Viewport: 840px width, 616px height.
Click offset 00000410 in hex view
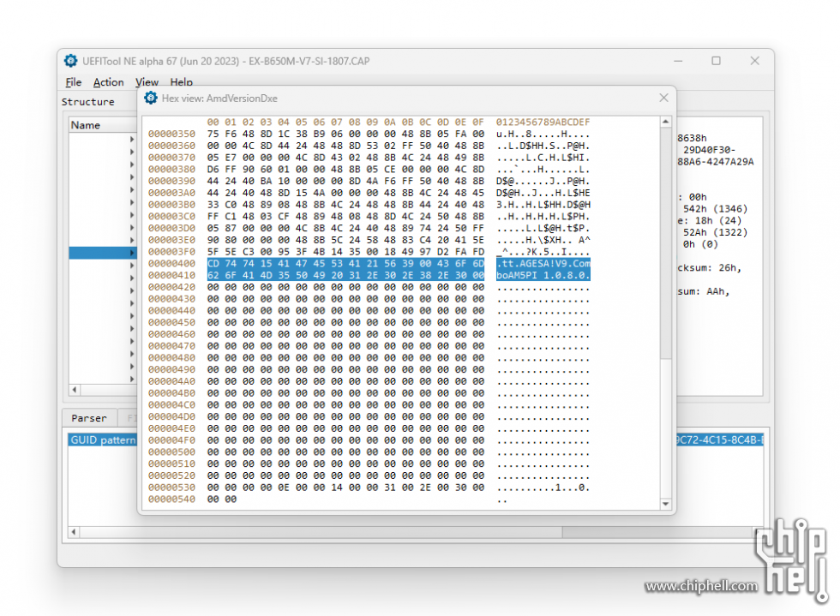[x=172, y=275]
